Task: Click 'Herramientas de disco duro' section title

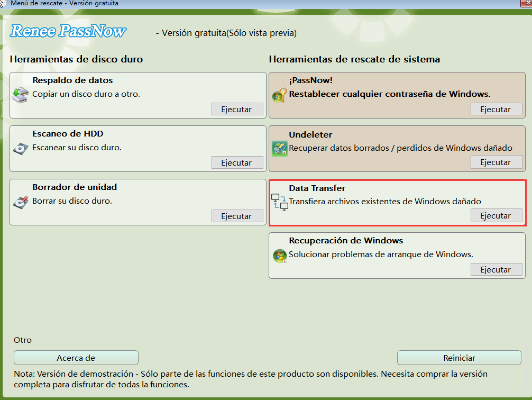Action: (x=76, y=59)
